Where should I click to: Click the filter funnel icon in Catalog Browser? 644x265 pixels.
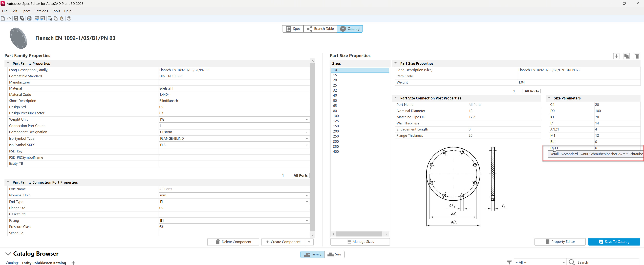pyautogui.click(x=509, y=262)
